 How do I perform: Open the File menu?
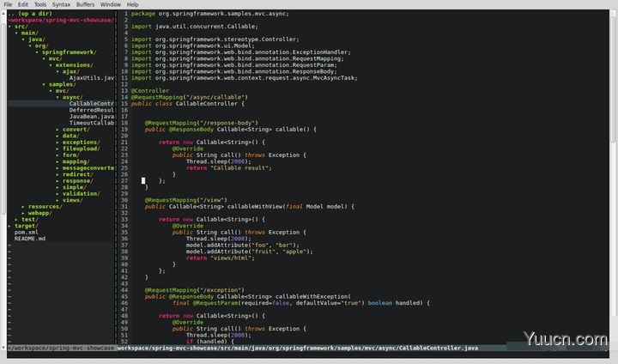tap(8, 4)
